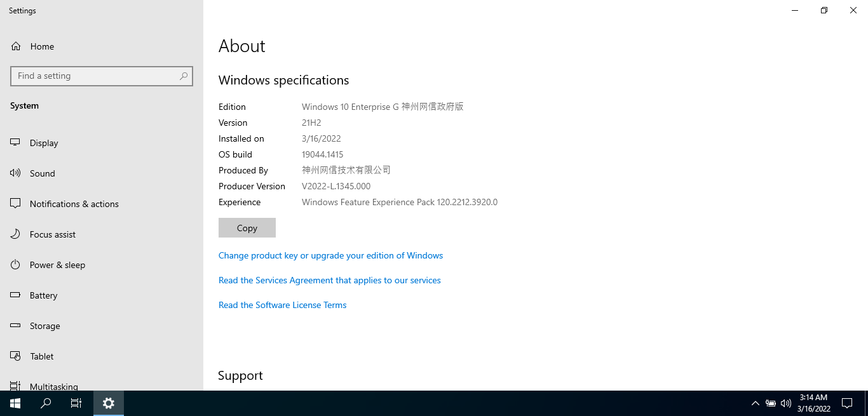The image size is (868, 416).
Task: Click the Sound speaker icon in sidebar
Action: coord(15,173)
